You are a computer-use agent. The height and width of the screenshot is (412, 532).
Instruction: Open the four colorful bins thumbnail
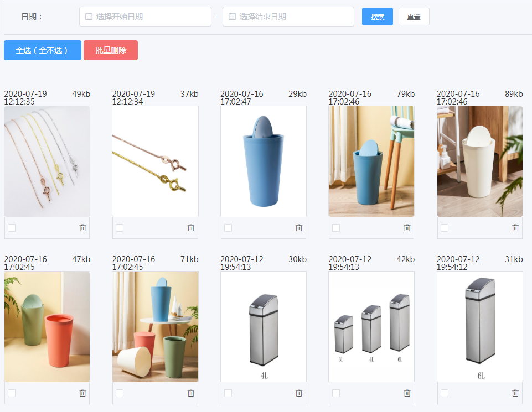tap(156, 327)
